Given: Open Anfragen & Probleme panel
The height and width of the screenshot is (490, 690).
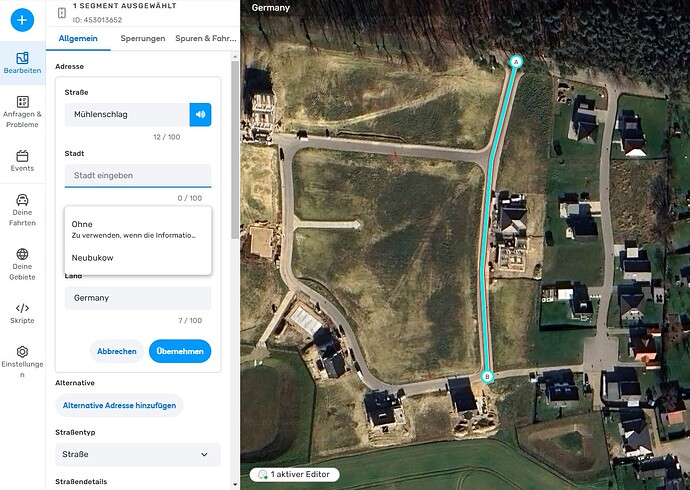Looking at the screenshot, I should pyautogui.click(x=22, y=112).
